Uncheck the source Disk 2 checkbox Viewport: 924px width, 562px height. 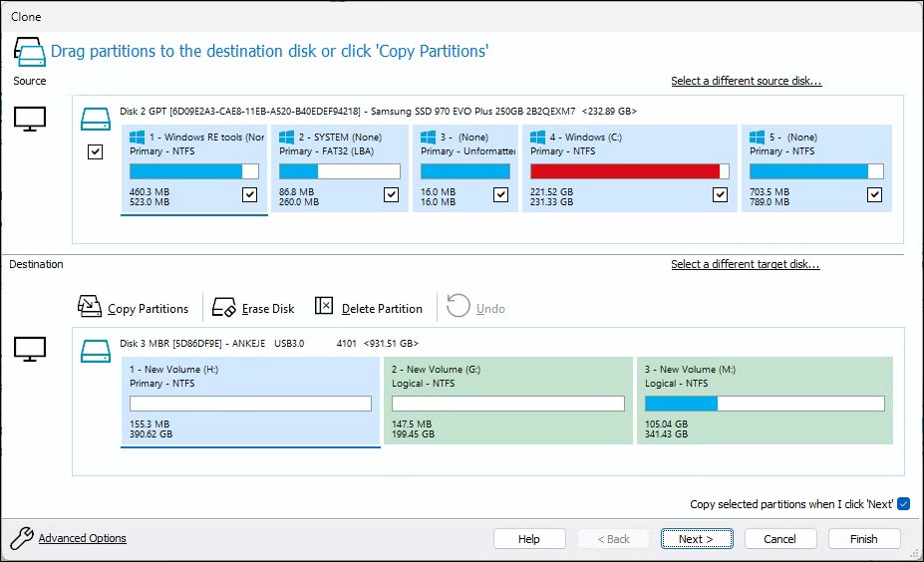(95, 152)
